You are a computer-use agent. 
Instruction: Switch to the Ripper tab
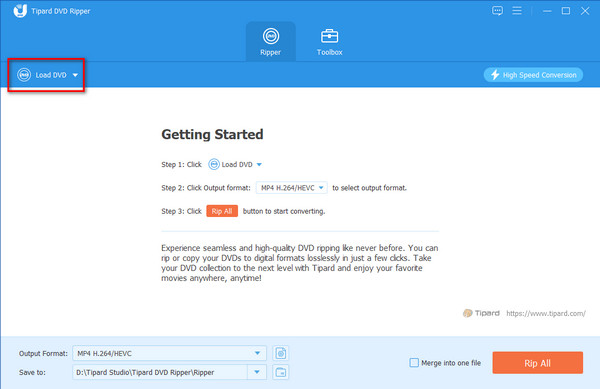271,42
